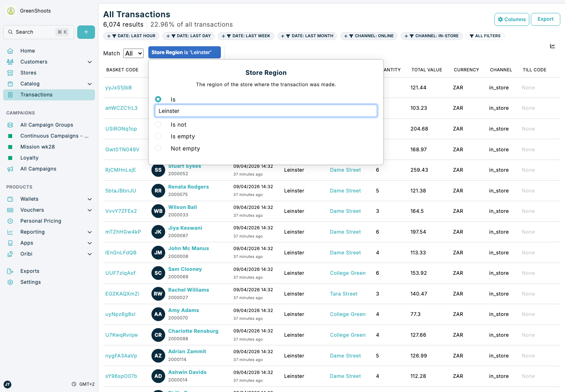Open the chart view using the line-graph icon
Screen dimensions: 565x392
pos(552,46)
